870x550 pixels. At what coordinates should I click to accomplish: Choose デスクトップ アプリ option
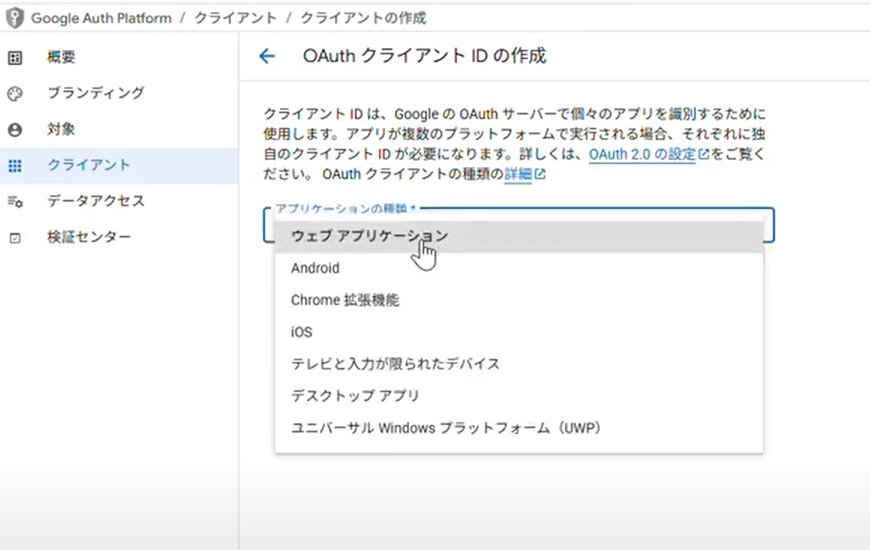pyautogui.click(x=519, y=396)
